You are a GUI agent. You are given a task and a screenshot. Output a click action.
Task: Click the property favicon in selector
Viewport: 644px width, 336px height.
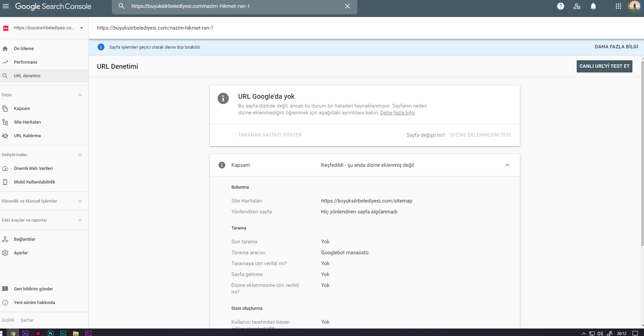(6, 28)
